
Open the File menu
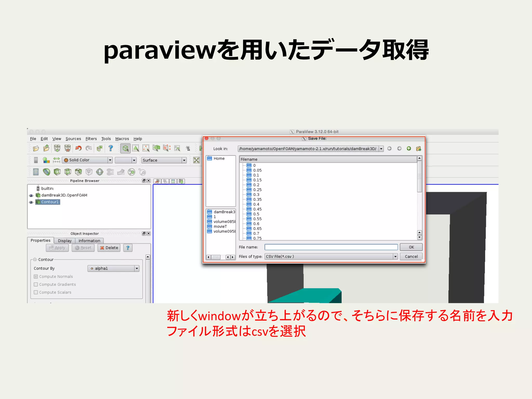click(33, 139)
